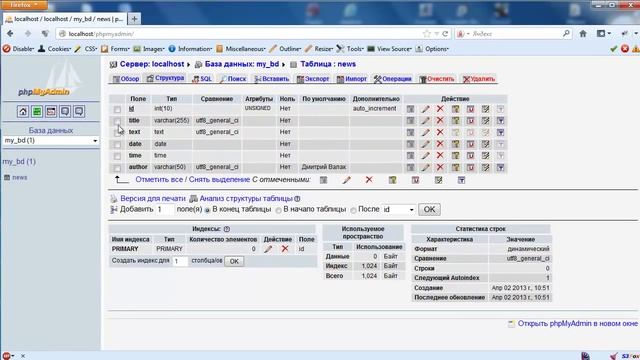
Task: Select 'После' radio button
Action: click(x=353, y=210)
